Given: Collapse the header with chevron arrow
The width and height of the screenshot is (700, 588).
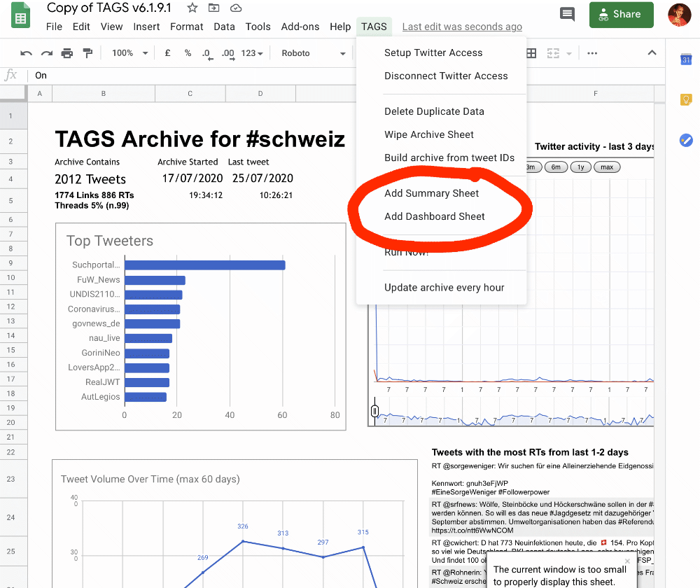Looking at the screenshot, I should [x=652, y=52].
